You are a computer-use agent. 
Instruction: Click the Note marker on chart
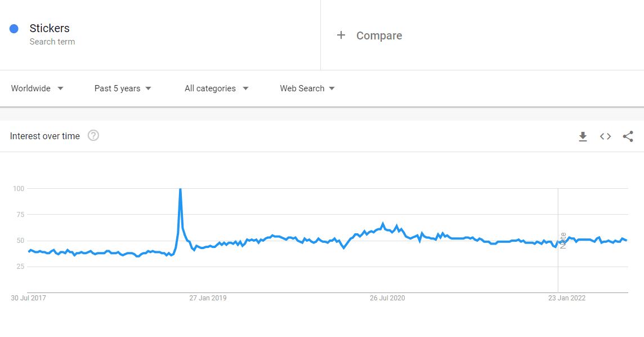563,241
